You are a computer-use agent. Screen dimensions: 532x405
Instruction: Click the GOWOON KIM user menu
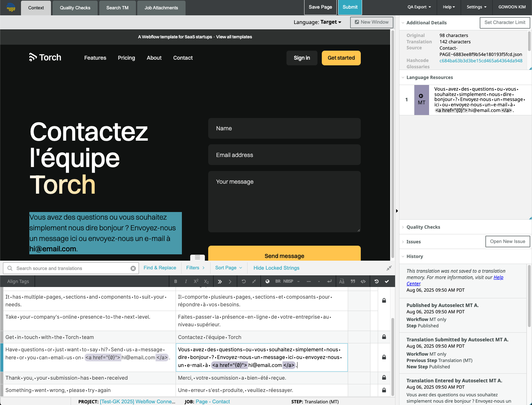coord(512,7)
